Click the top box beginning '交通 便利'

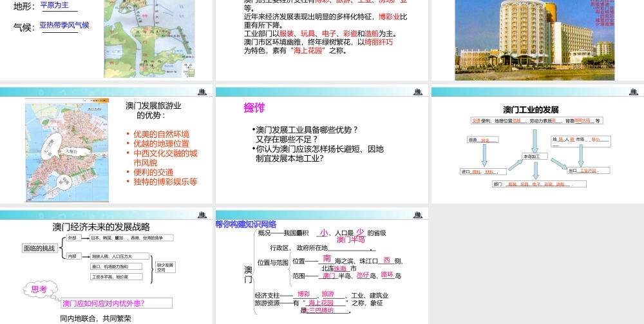pos(537,120)
